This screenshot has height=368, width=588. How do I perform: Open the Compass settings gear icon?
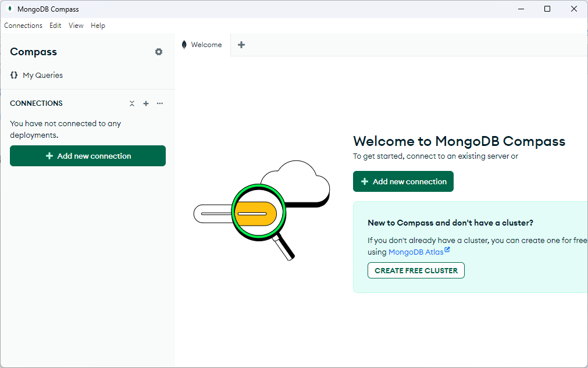(x=158, y=52)
